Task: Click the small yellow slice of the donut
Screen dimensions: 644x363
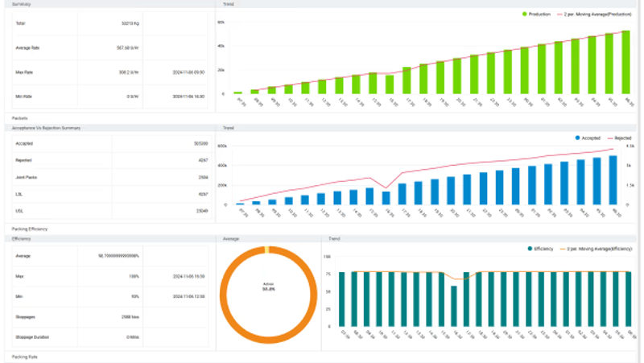Action: (267, 250)
